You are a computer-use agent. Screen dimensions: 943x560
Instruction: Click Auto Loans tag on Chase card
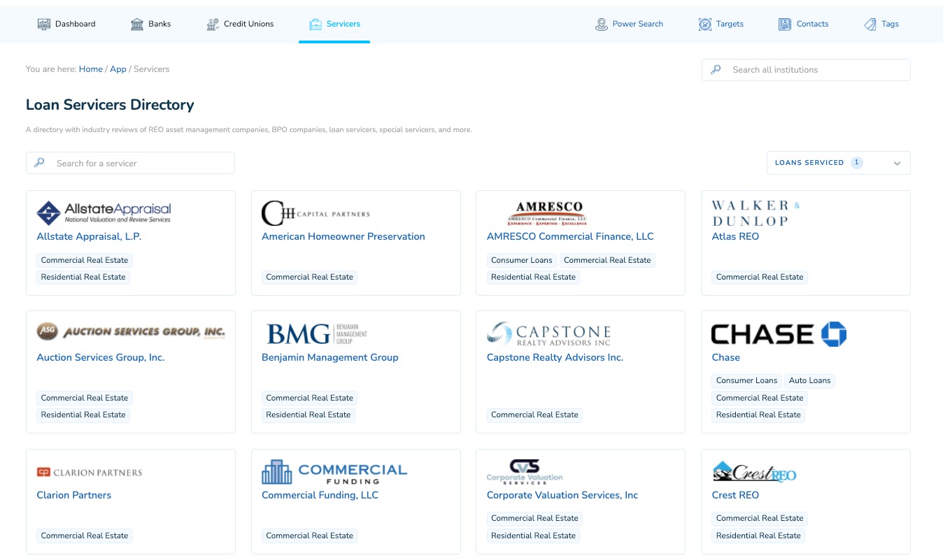coord(810,381)
